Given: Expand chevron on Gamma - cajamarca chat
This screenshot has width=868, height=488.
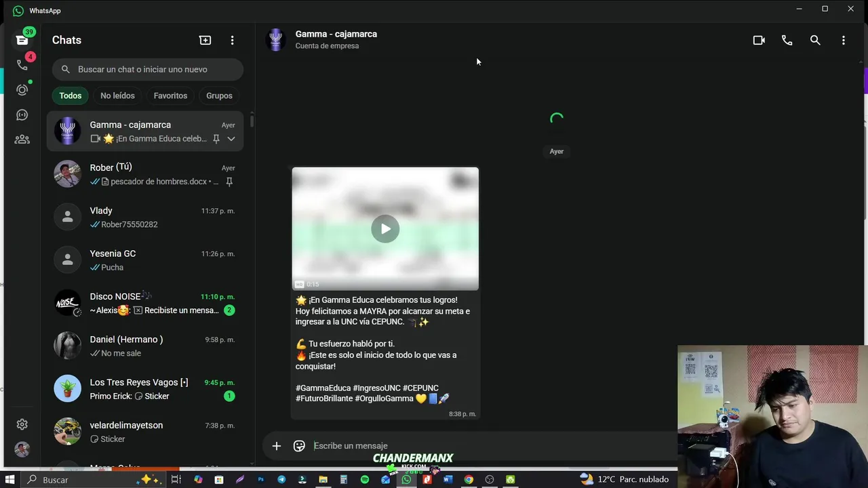Looking at the screenshot, I should point(231,139).
